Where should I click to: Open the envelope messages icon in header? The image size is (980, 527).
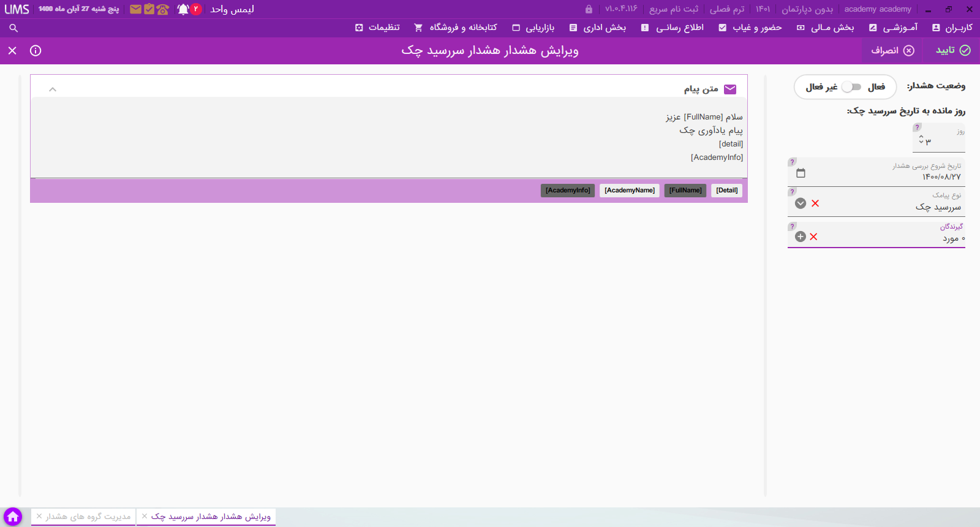[x=135, y=9]
